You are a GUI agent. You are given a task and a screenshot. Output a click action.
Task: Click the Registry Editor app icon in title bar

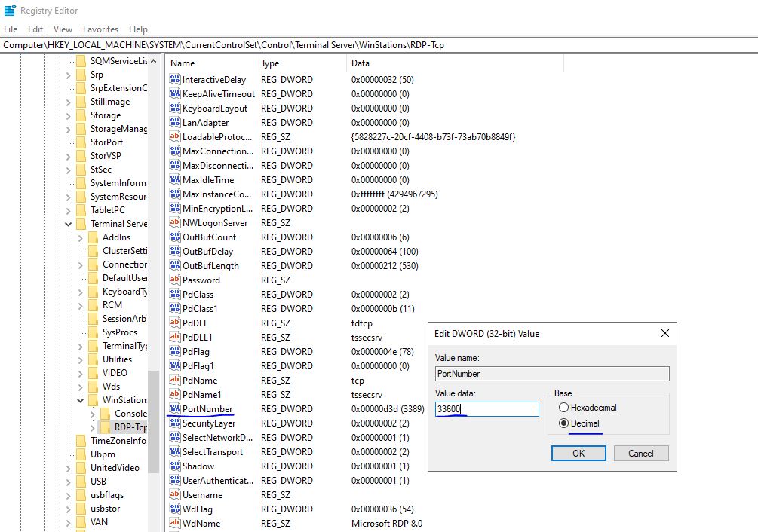coord(10,11)
